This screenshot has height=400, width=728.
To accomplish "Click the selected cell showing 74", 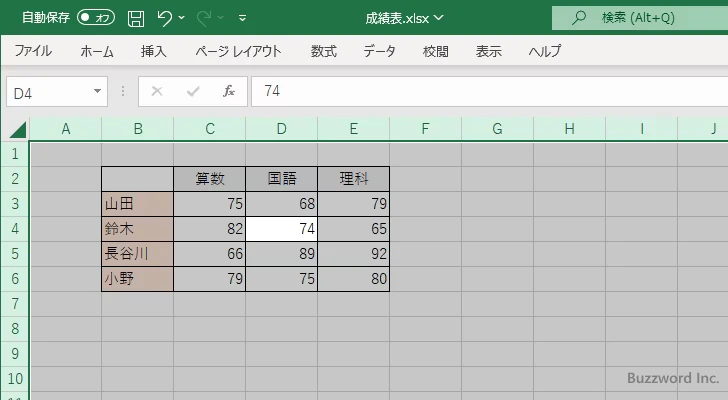I will click(281, 229).
